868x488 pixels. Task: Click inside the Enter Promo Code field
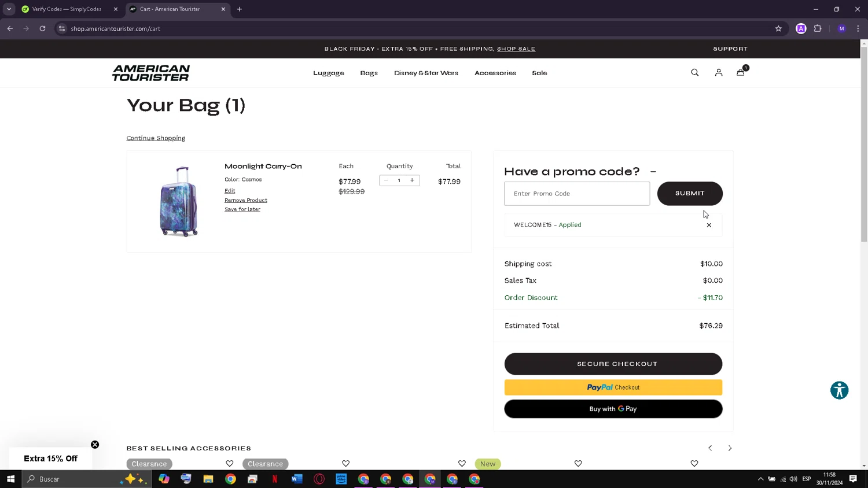coord(577,194)
